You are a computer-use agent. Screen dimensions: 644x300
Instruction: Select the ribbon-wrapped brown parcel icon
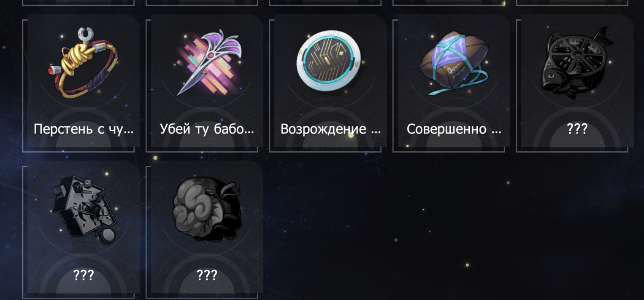pyautogui.click(x=454, y=62)
